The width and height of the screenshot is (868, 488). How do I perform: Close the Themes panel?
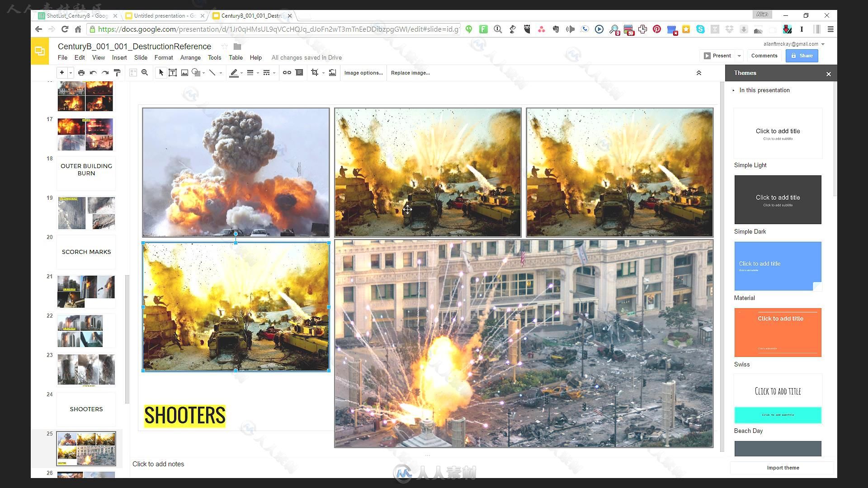pyautogui.click(x=829, y=74)
